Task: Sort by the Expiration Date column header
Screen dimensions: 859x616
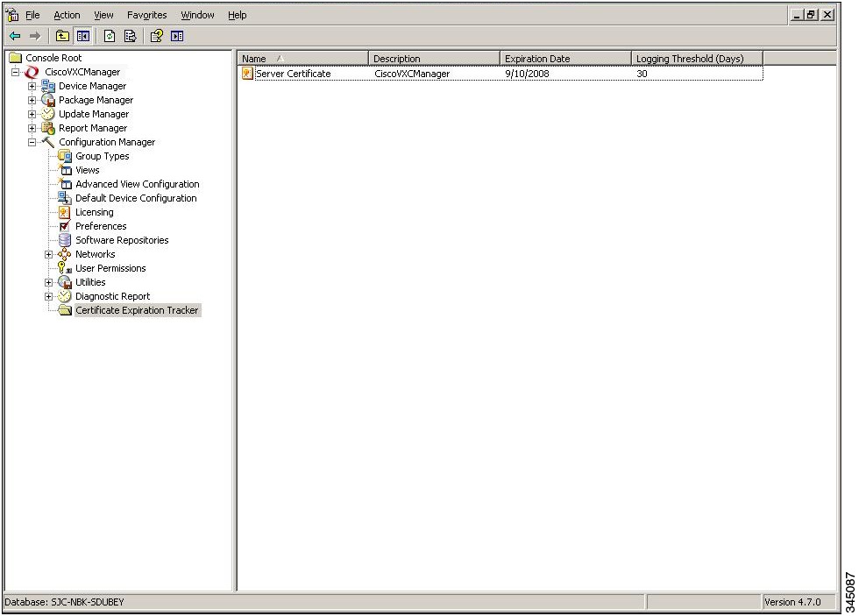Action: coord(565,58)
